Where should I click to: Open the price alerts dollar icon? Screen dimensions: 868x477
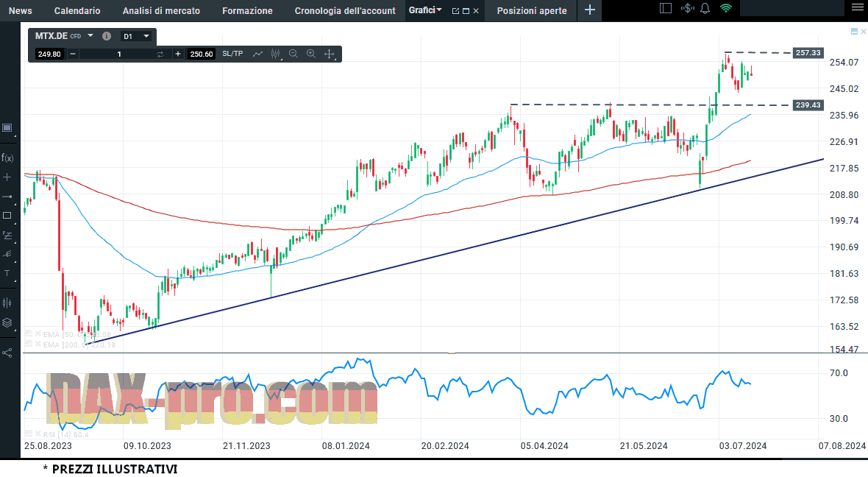(688, 8)
